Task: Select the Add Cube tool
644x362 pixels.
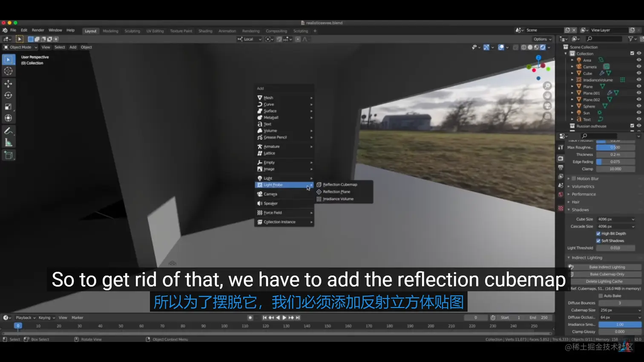Action: (9, 155)
